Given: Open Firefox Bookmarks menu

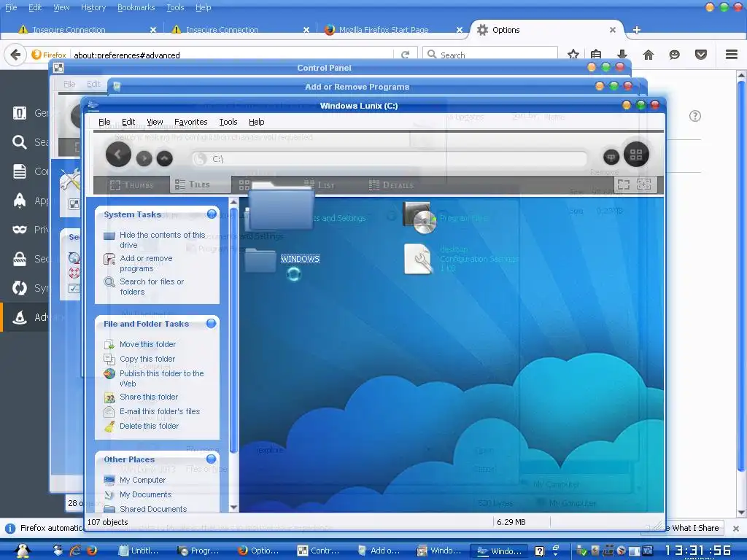Looking at the screenshot, I should click(x=136, y=7).
